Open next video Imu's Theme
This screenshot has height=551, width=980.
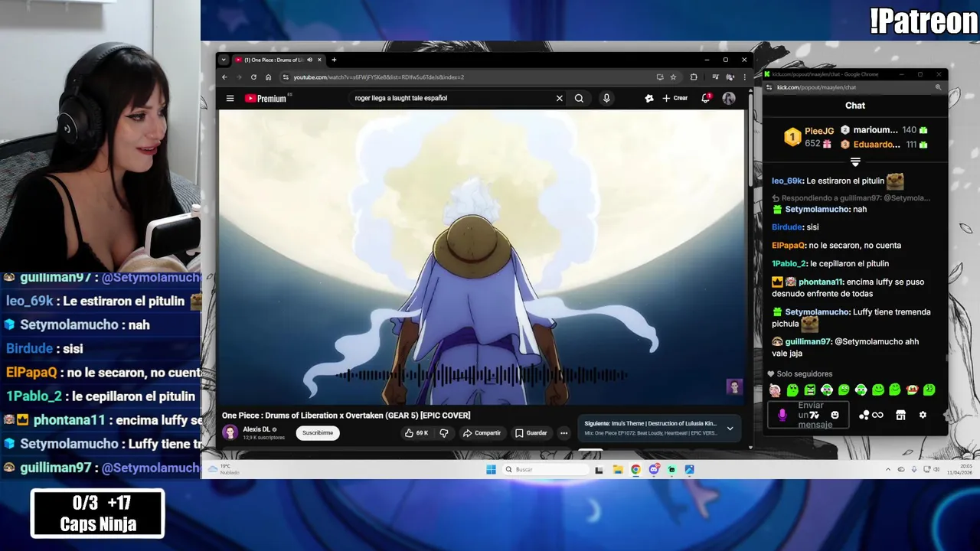coord(651,423)
